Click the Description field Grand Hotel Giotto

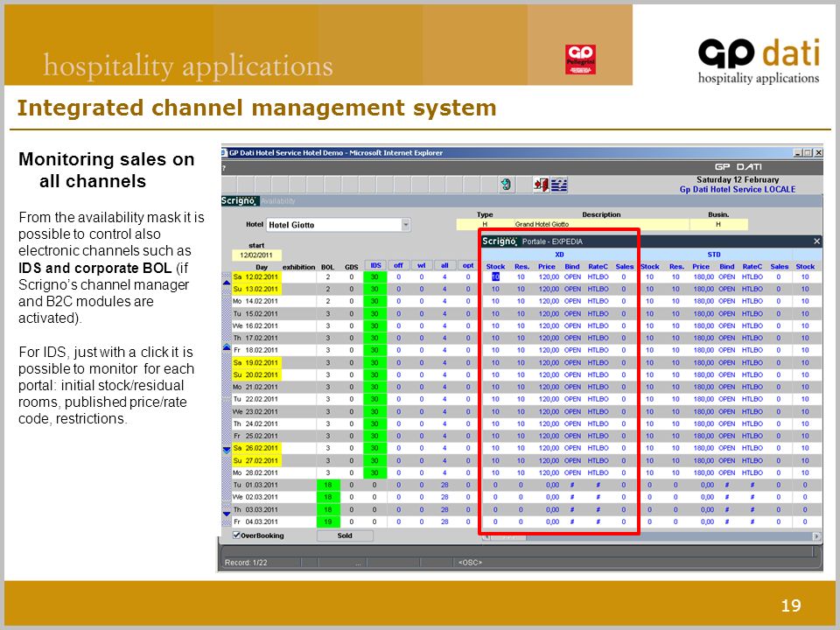[x=602, y=224]
